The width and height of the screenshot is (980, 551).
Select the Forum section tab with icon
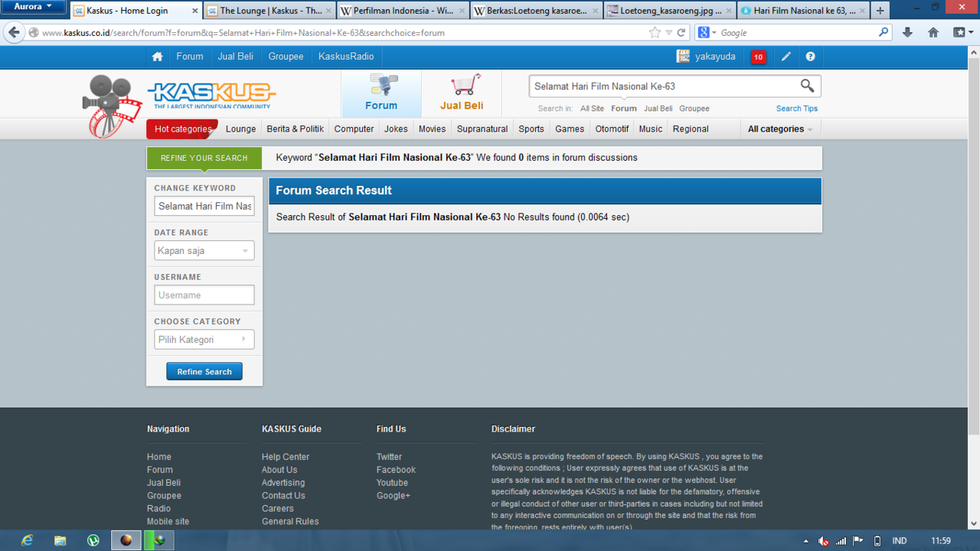point(381,93)
